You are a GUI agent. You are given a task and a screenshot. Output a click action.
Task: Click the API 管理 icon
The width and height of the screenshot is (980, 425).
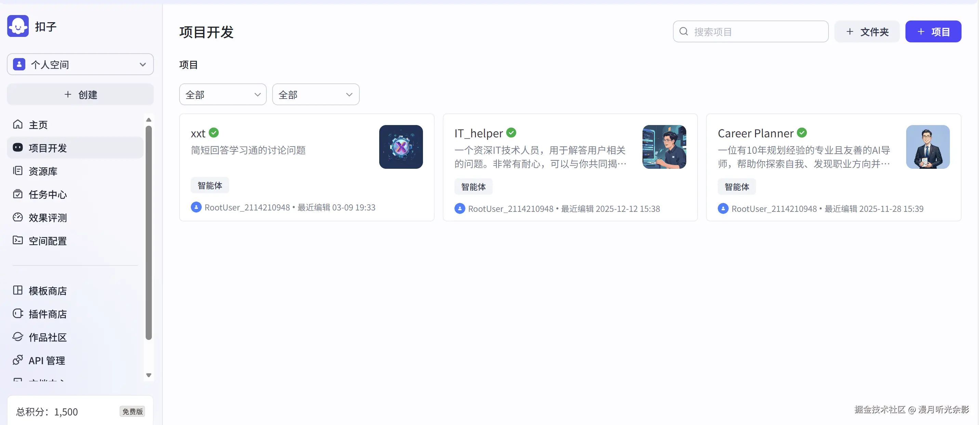[x=18, y=360]
